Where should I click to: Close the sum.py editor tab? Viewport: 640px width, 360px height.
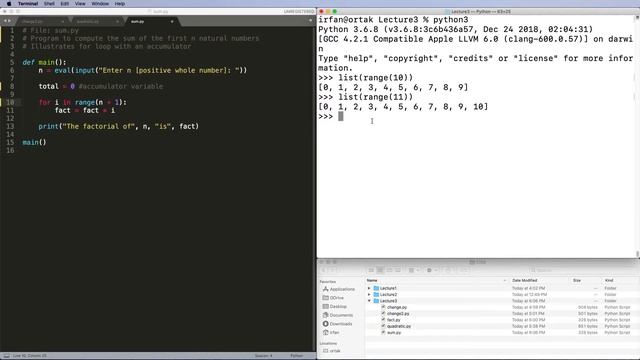[172, 21]
